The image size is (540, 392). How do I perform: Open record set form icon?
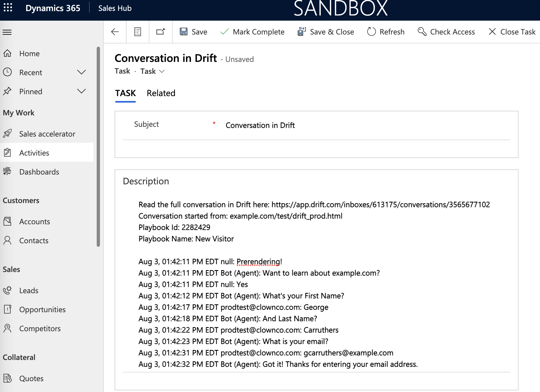(x=138, y=32)
